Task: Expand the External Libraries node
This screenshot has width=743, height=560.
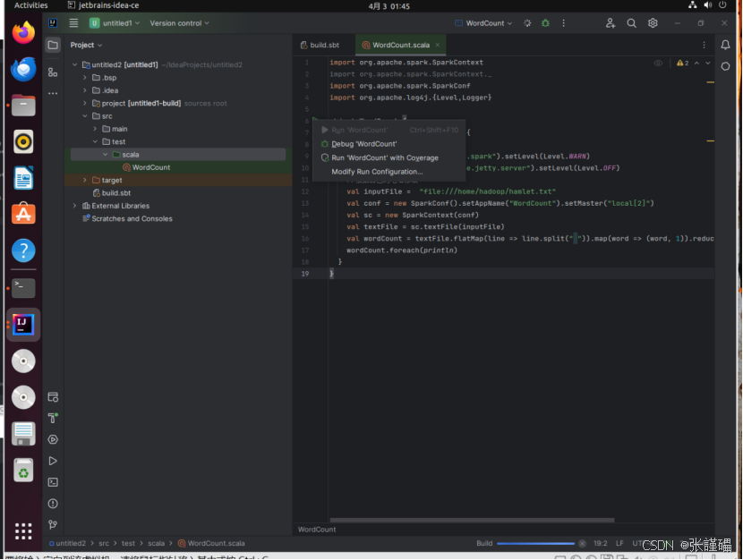Action: (x=73, y=207)
